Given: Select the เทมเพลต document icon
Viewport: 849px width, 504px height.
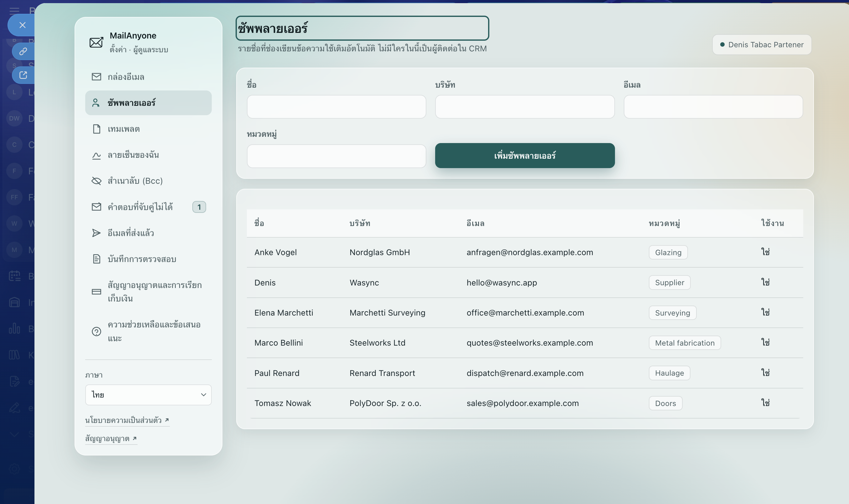Looking at the screenshot, I should (x=96, y=129).
